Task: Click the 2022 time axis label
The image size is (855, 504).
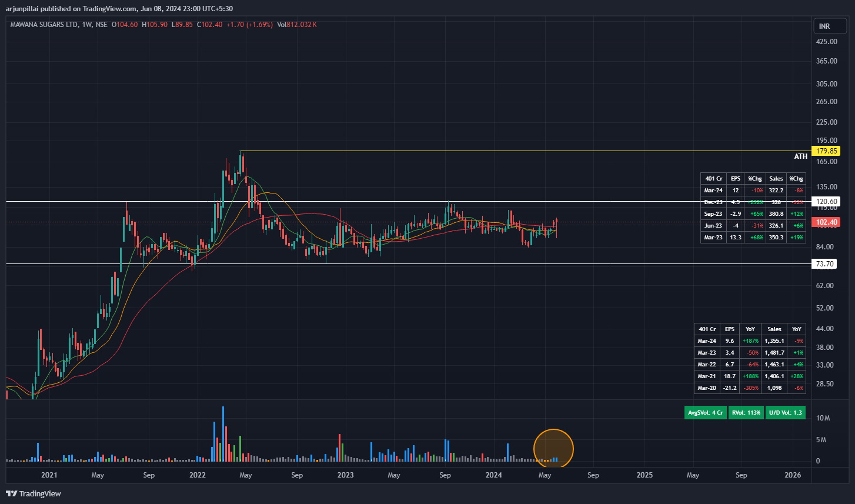Action: tap(197, 475)
